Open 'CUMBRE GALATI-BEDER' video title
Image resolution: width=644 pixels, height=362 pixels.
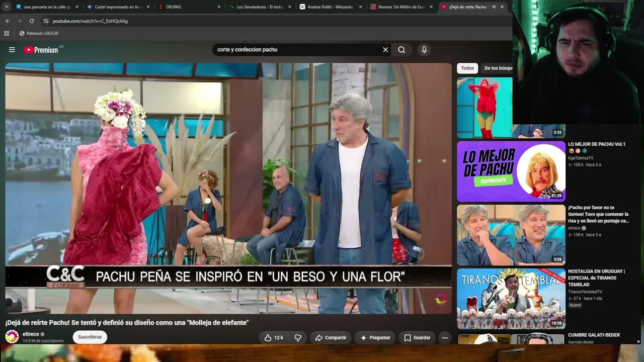click(x=594, y=335)
